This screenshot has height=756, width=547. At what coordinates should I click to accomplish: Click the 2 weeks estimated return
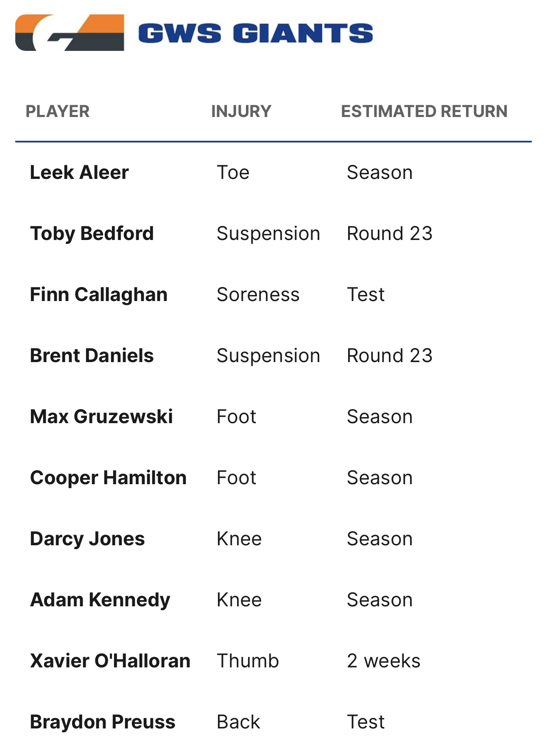(x=384, y=661)
